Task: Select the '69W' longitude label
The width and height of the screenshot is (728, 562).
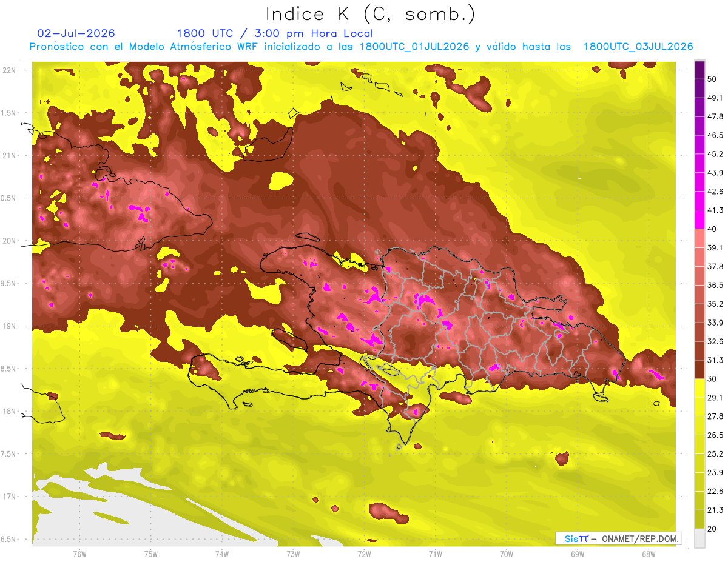Action: point(578,554)
